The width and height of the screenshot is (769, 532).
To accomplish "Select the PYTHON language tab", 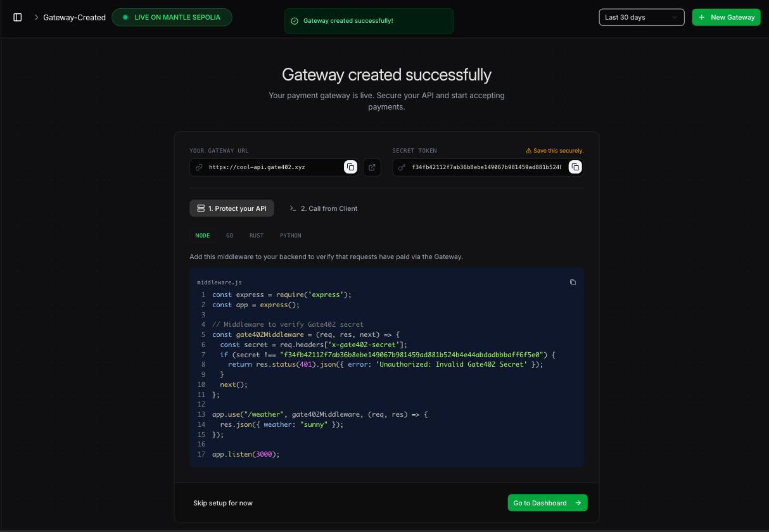I will (290, 236).
